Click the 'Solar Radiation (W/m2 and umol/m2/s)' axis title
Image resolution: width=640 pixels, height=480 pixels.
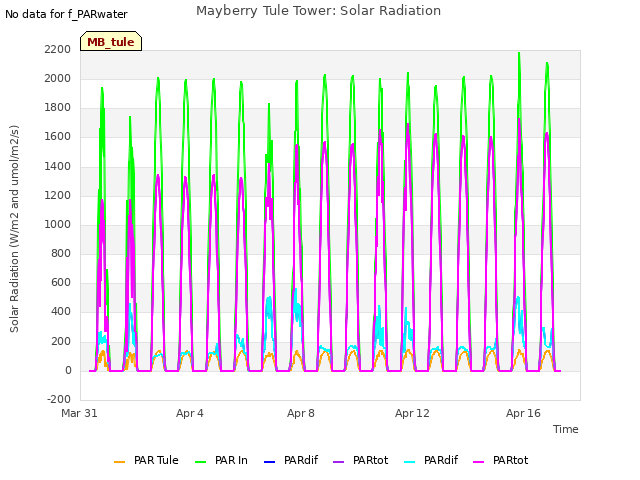[14, 229]
